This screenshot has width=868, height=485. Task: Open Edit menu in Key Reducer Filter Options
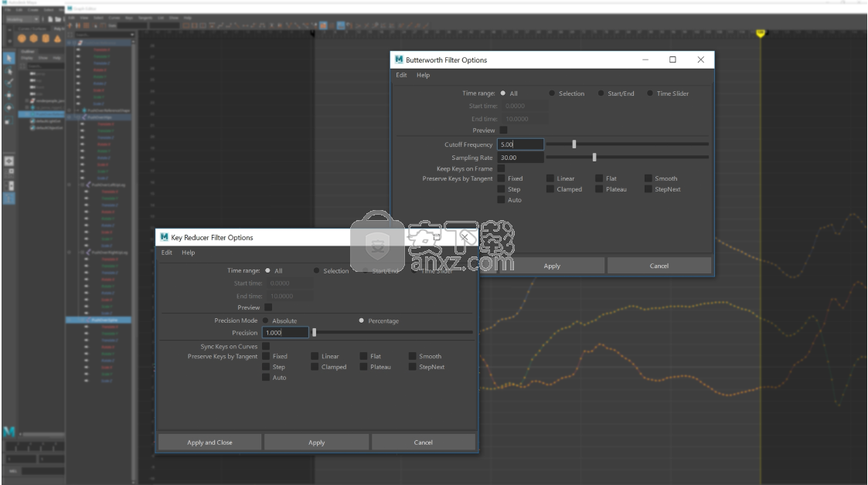(x=167, y=253)
